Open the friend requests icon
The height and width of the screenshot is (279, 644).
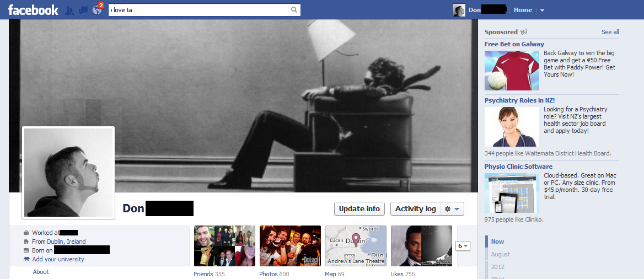pos(69,10)
